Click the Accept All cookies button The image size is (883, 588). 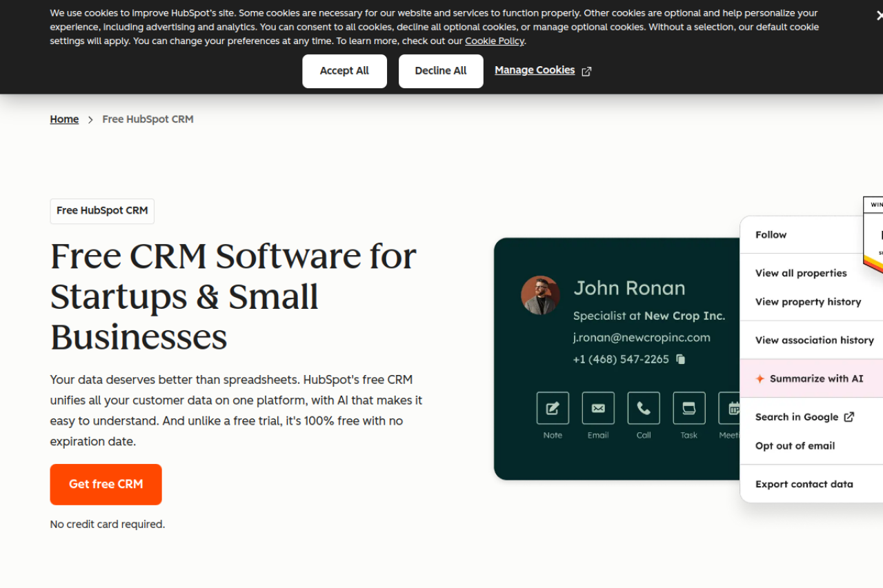click(x=344, y=71)
